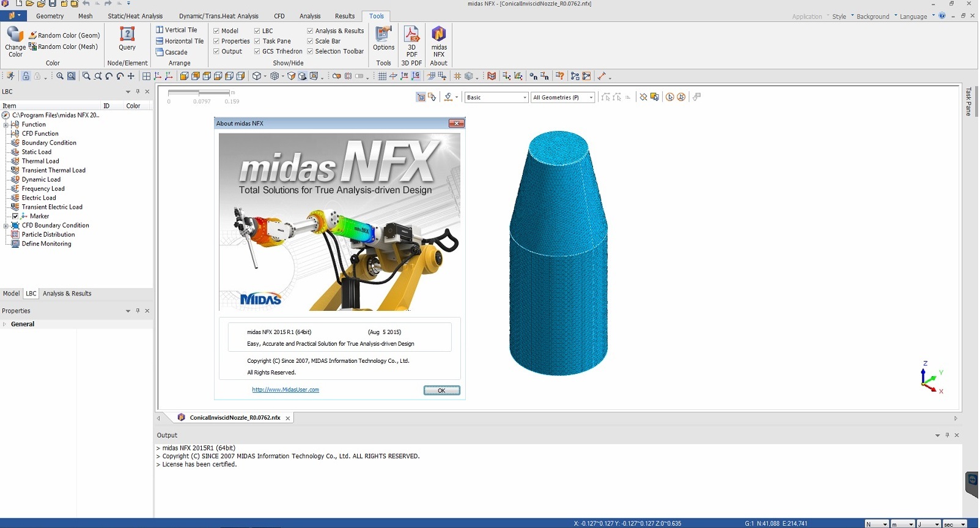Toggle the Scale Bar checkbox
Viewport: 980px width, 528px height.
tap(310, 41)
